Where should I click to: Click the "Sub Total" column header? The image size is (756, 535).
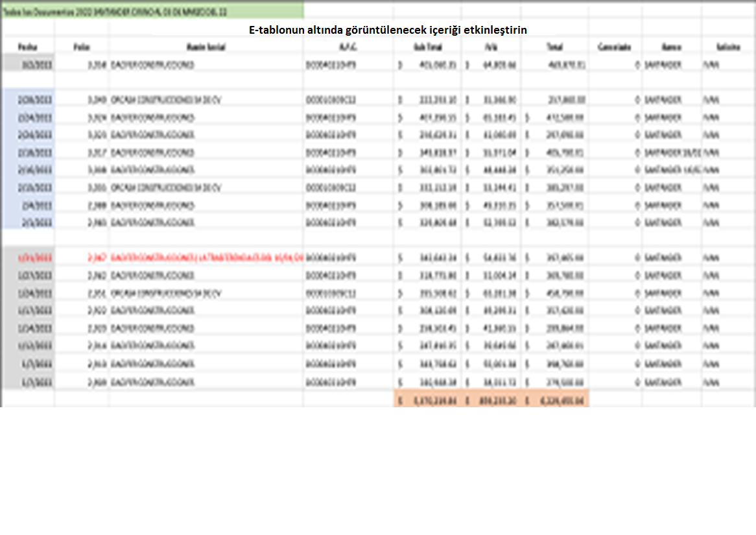tap(428, 47)
